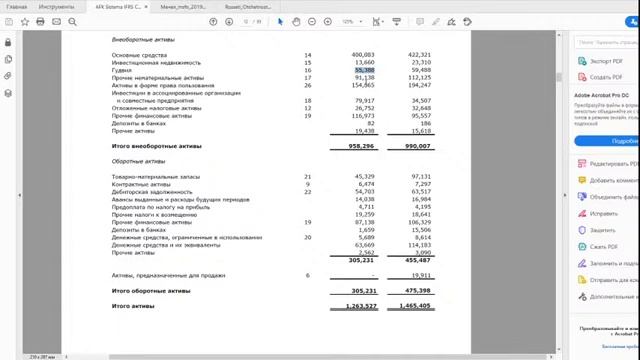Click the note number 26 cell
Viewport: 640px width, 360px height.
(x=308, y=85)
